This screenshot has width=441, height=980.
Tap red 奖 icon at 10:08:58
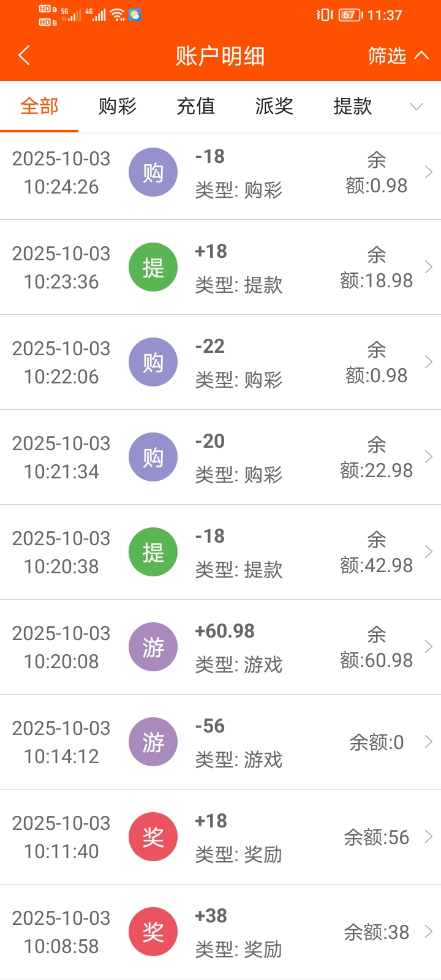pos(153,932)
